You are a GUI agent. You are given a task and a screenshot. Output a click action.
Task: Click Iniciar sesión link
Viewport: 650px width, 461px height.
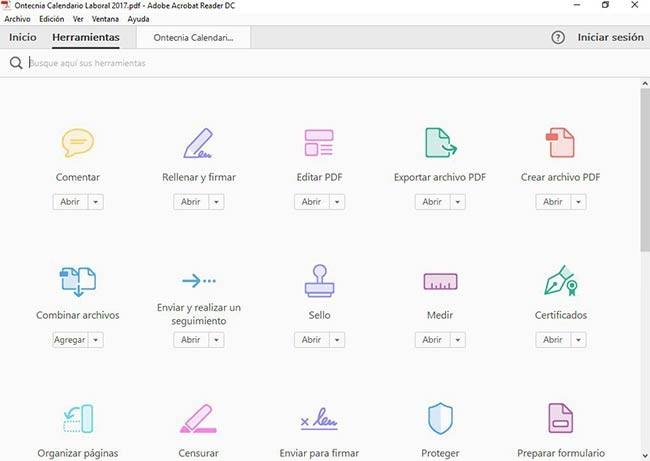click(x=611, y=37)
